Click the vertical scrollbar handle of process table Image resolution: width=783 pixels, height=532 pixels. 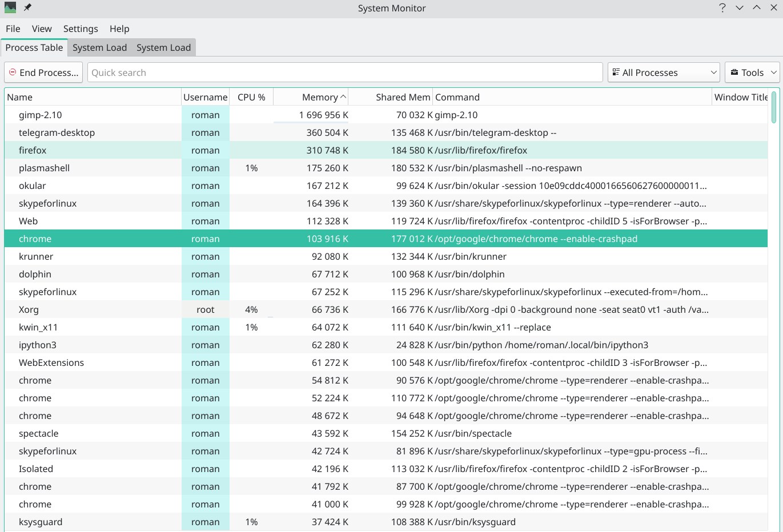point(774,107)
